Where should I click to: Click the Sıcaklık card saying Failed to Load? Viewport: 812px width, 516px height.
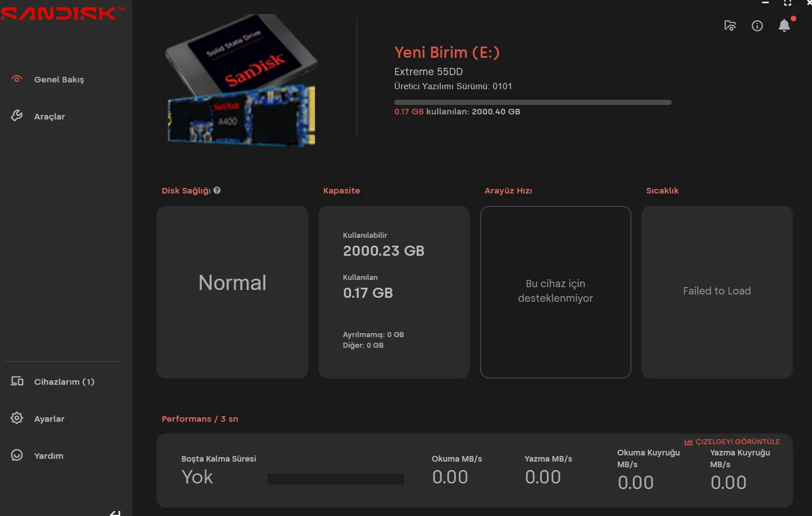coord(717,292)
